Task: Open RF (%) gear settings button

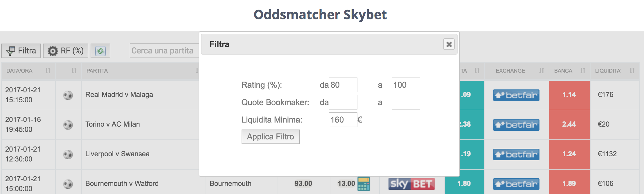Action: tap(66, 51)
